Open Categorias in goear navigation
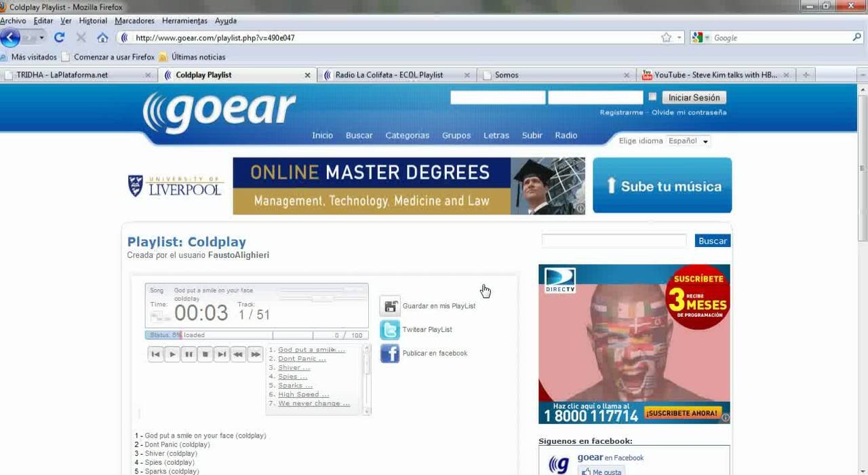The image size is (868, 475). pos(408,136)
